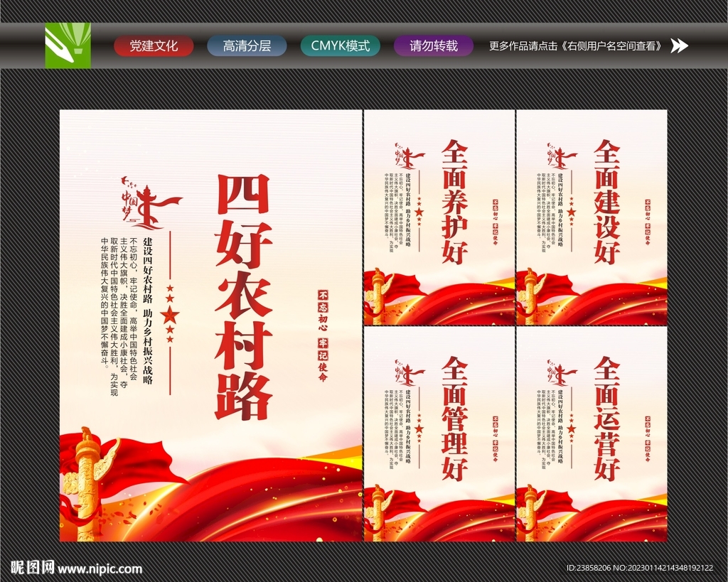Click the golden Huabiao pillar on large poster

[88, 485]
